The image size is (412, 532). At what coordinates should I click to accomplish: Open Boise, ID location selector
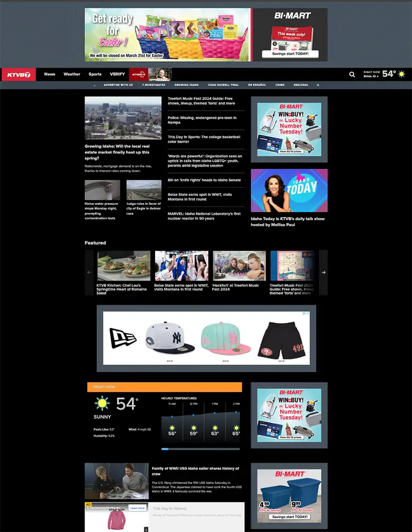(371, 76)
